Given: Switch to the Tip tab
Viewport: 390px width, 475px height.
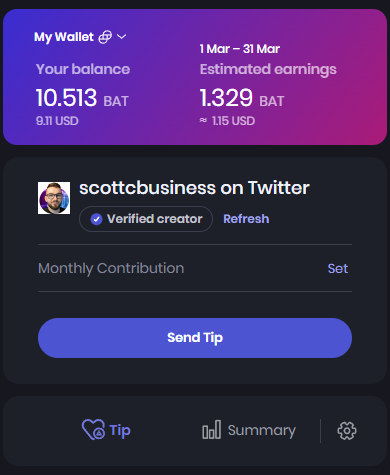Looking at the screenshot, I should point(106,430).
